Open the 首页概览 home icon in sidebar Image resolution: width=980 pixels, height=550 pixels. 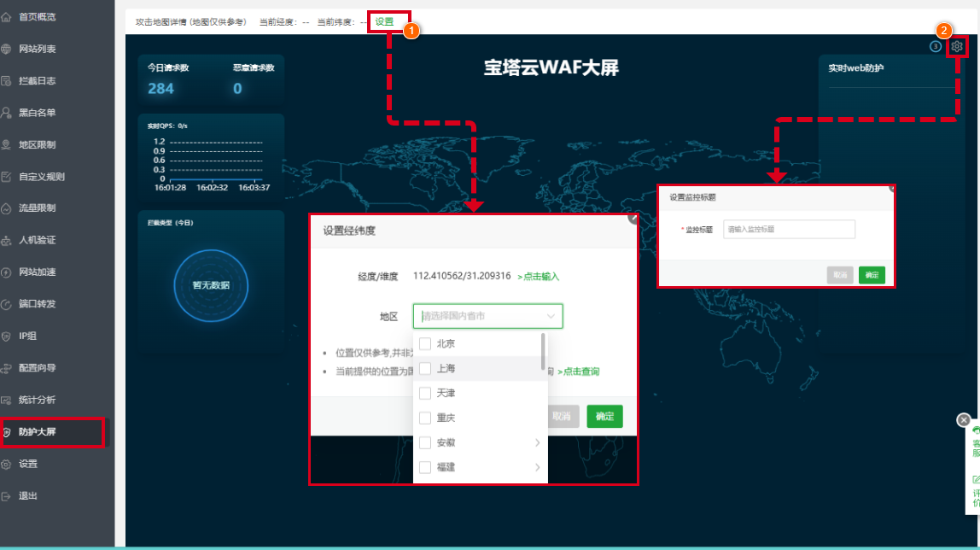click(x=6, y=17)
